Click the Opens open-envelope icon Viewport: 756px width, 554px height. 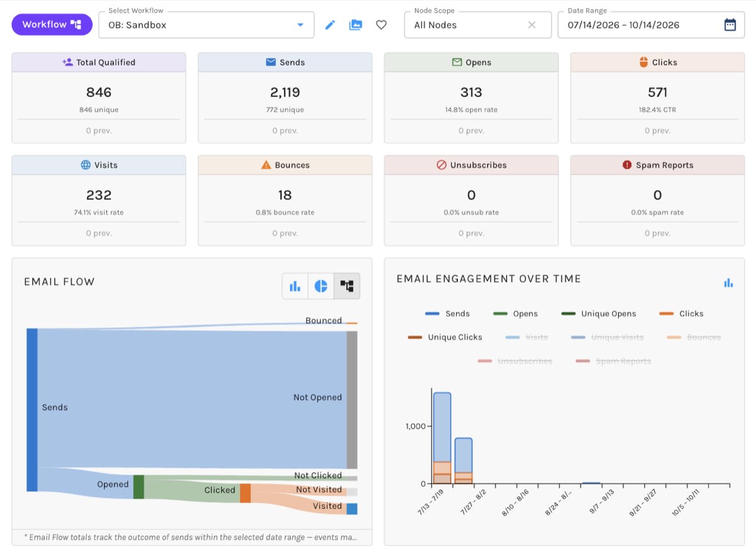pyautogui.click(x=457, y=62)
